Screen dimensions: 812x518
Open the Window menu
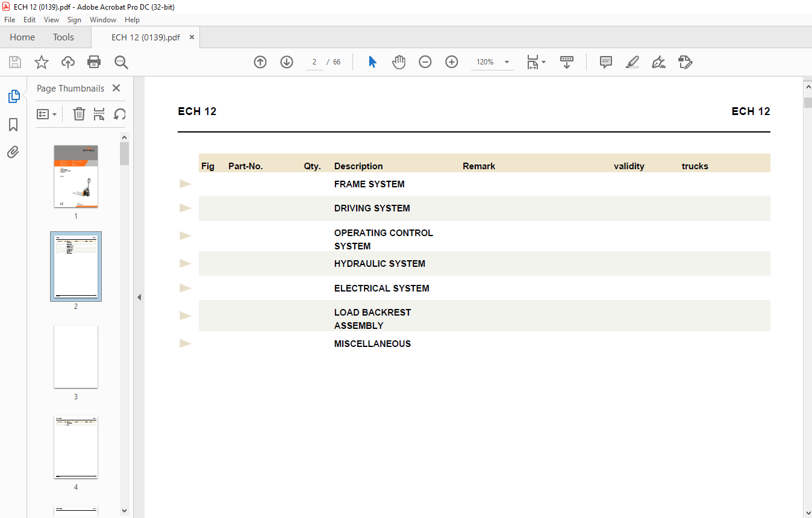tap(103, 20)
